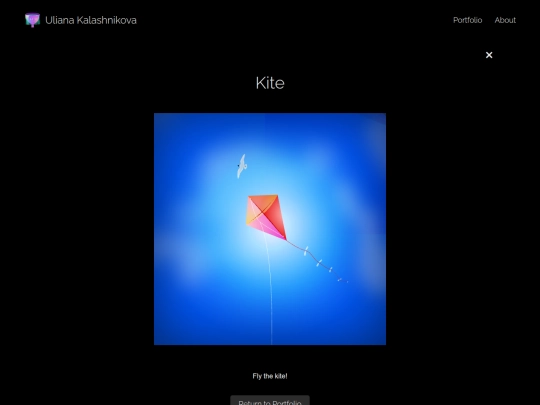Select the 'Kite' heading text
Screen dimensions: 540x405
pos(270,83)
